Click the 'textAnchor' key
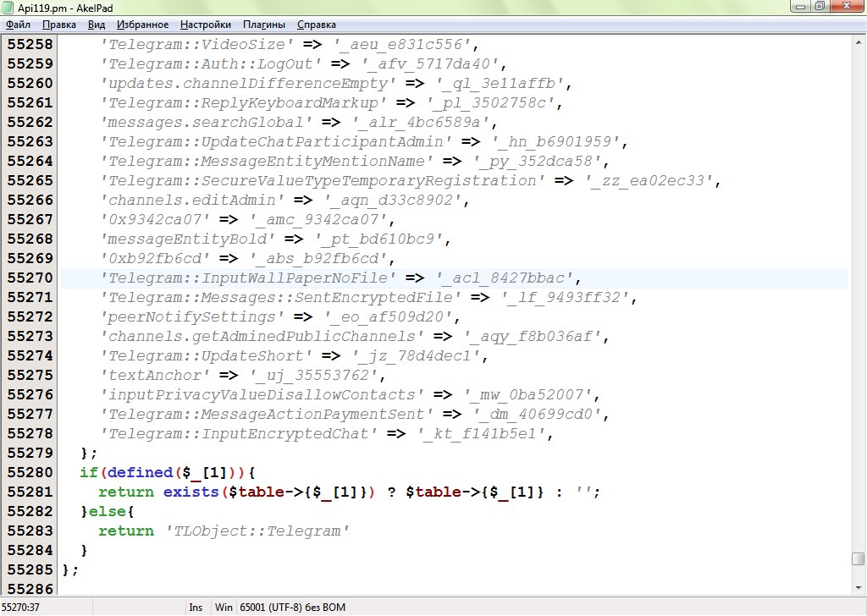The height and width of the screenshot is (616, 867). coord(155,375)
